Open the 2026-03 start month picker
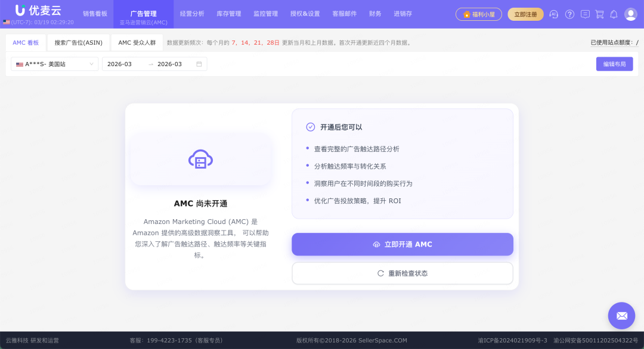 [120, 64]
